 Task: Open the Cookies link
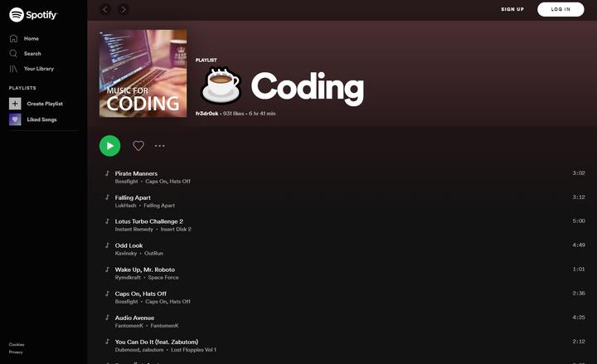(x=17, y=344)
